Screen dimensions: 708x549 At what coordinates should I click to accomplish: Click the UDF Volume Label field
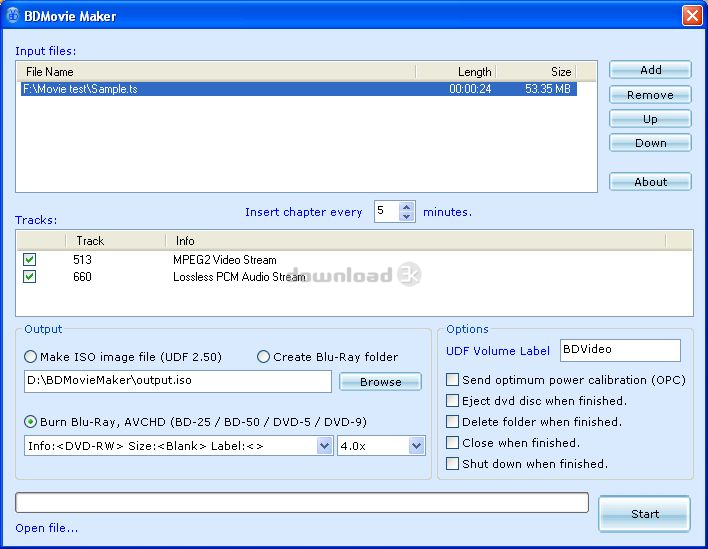pyautogui.click(x=620, y=350)
